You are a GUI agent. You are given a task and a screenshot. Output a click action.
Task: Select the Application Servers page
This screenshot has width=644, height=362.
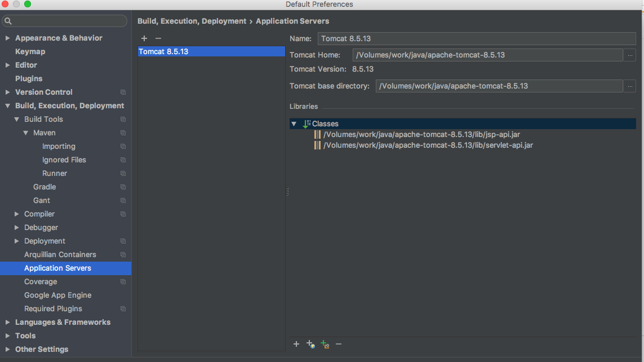pyautogui.click(x=66, y=268)
